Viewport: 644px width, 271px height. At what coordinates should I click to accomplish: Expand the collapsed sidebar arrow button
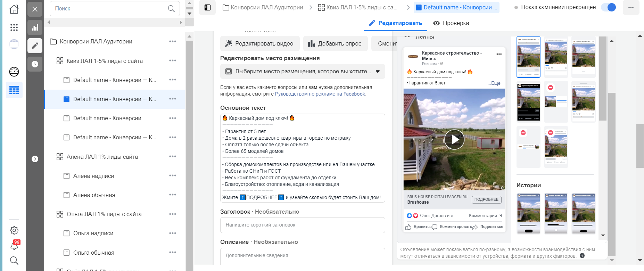pos(35,159)
